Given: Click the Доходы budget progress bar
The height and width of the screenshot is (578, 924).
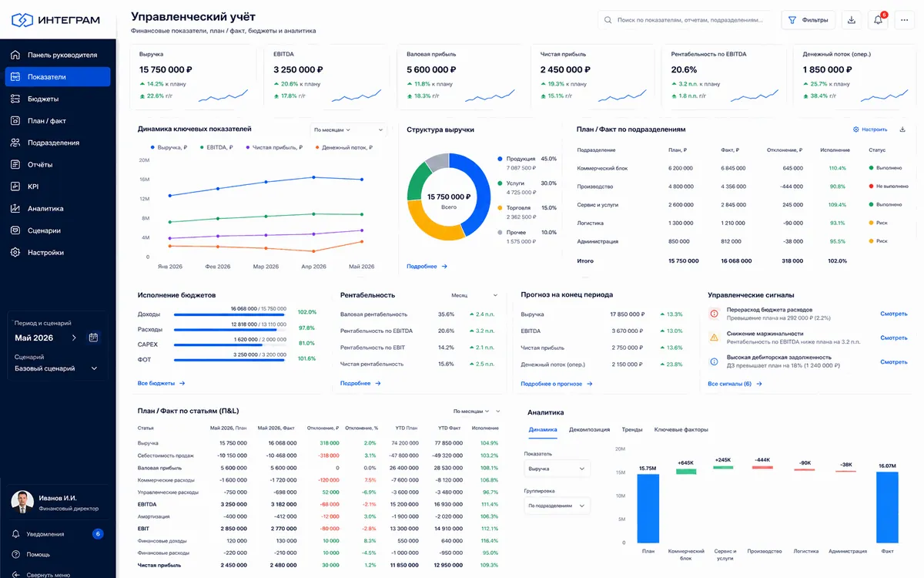Looking at the screenshot, I should 229,314.
